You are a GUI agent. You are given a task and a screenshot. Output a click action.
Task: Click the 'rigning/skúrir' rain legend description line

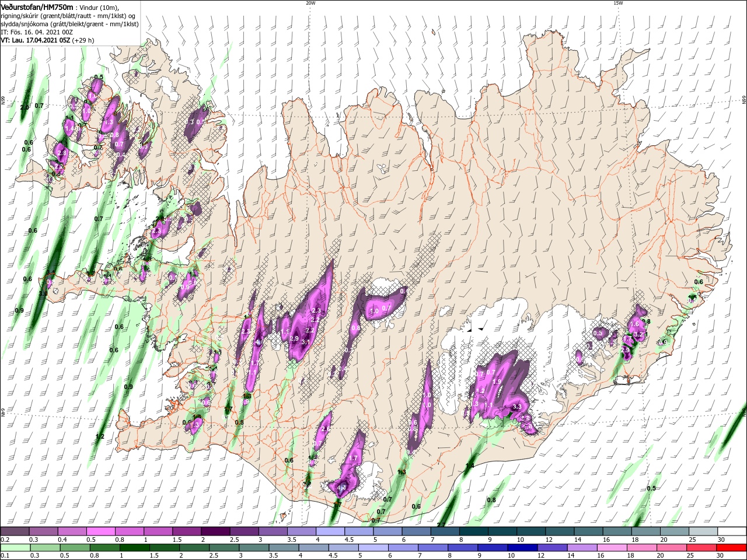point(68,16)
